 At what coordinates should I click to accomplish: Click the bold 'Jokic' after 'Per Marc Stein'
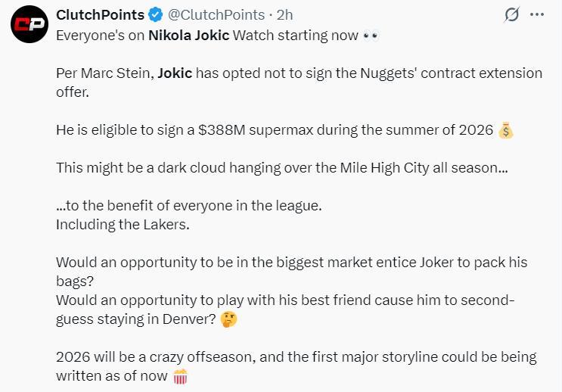click(x=175, y=73)
